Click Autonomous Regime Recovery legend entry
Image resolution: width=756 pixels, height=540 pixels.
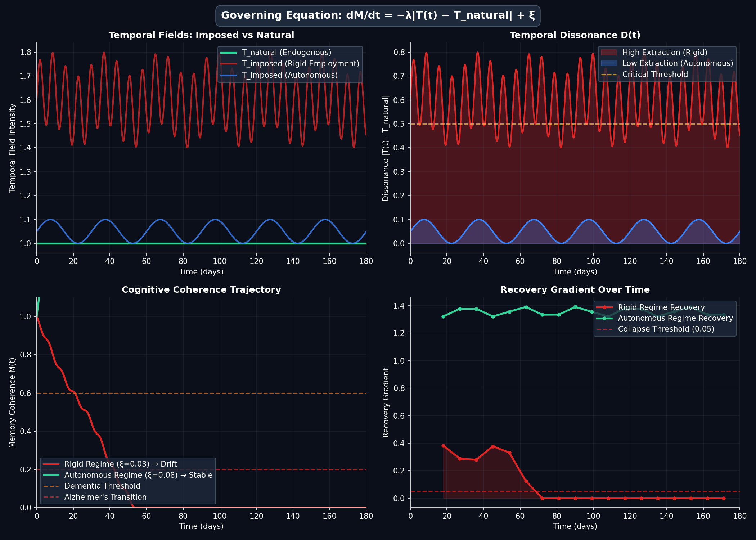pyautogui.click(x=675, y=318)
